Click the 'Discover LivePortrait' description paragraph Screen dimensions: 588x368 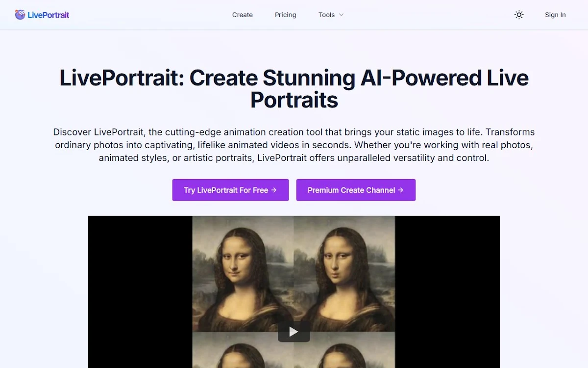(294, 145)
